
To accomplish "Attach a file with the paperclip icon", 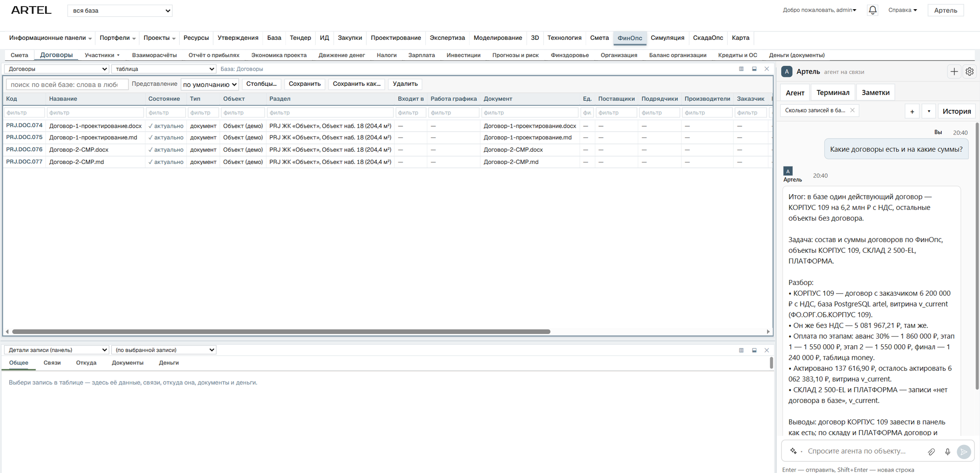I will 931,452.
